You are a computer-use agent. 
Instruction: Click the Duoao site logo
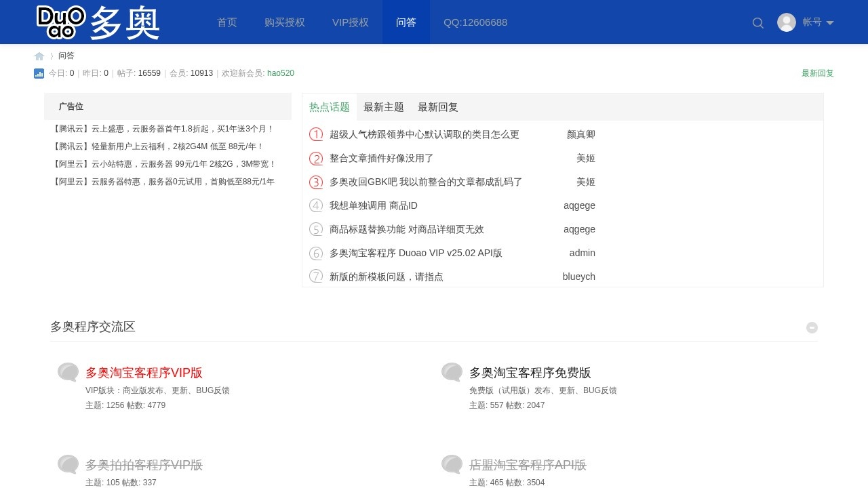(98, 22)
